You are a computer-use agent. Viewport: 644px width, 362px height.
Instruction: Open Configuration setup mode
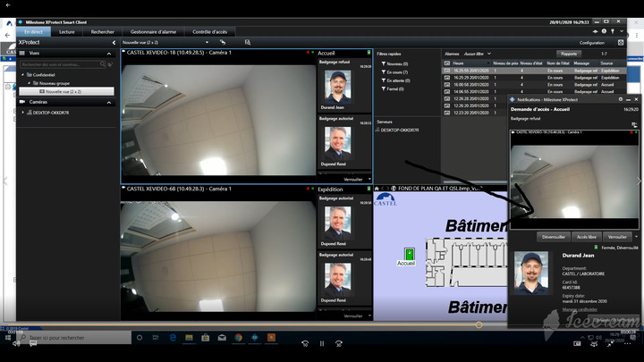click(x=592, y=42)
